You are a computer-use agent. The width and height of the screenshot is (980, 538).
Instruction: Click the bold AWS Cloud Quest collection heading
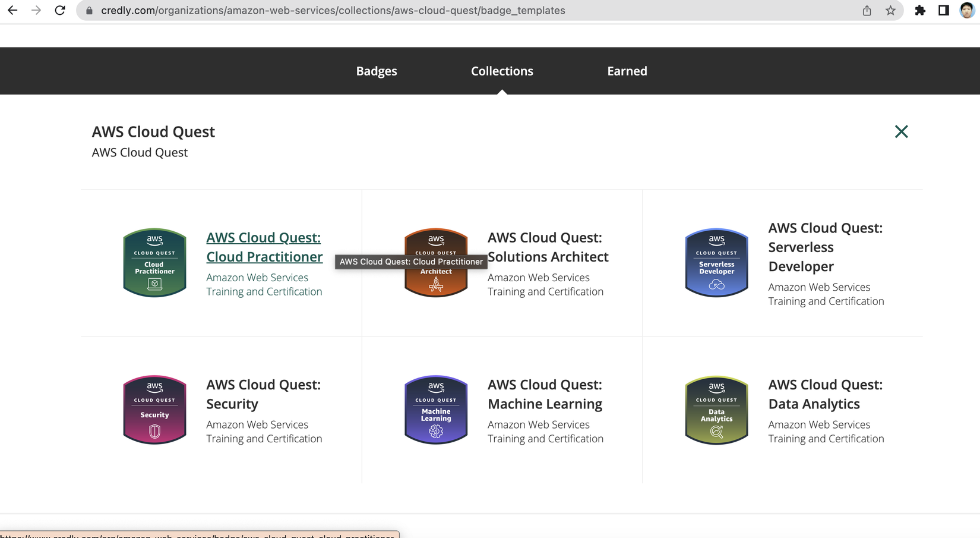(153, 131)
